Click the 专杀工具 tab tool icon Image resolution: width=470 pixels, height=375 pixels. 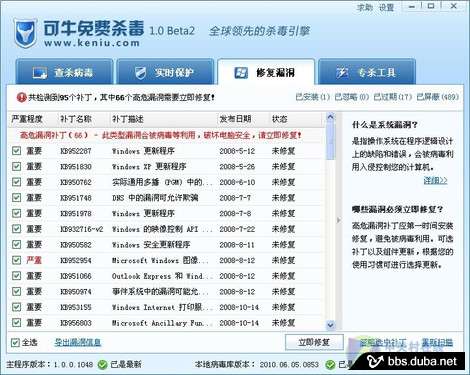point(342,72)
